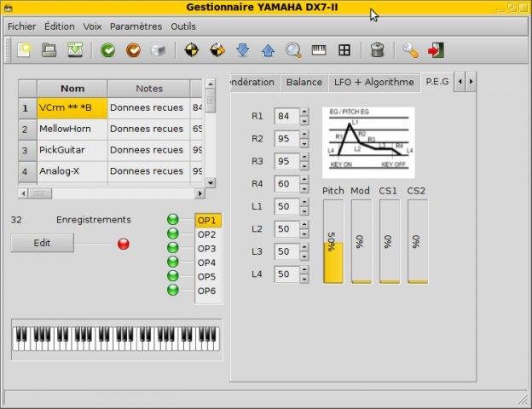Select operator OP2 in the list
Image resolution: width=532 pixels, height=409 pixels.
coord(208,234)
